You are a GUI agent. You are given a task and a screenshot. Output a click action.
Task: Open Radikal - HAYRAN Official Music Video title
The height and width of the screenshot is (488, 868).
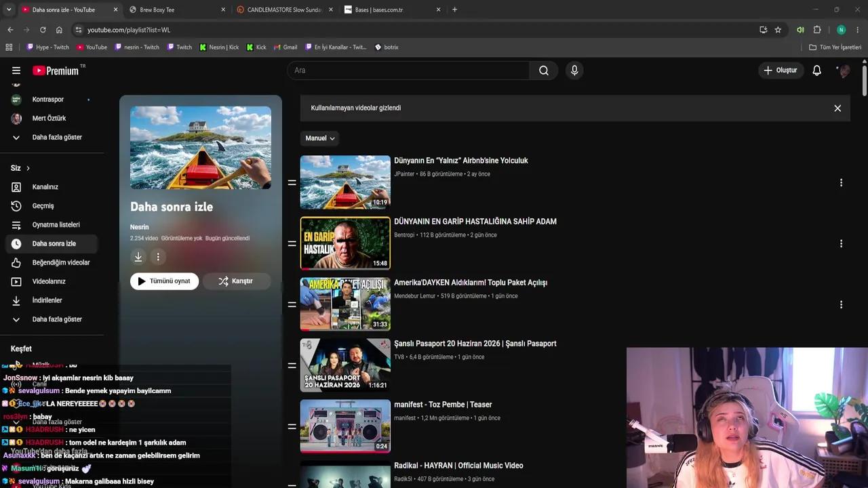click(x=458, y=466)
